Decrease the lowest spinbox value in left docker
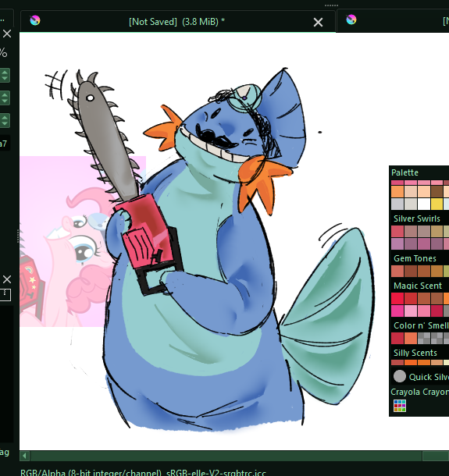 tap(5, 124)
